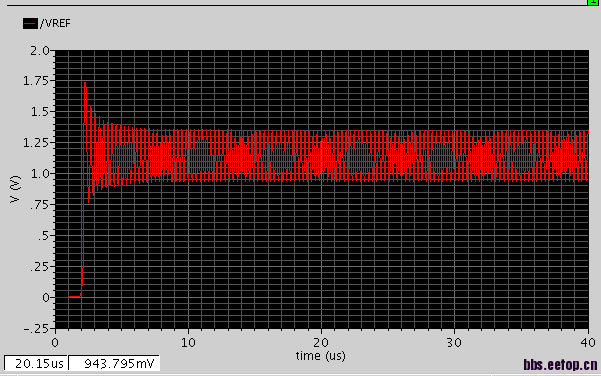601x376 pixels.
Task: Select the "time (us)" x-axis label
Action: [320, 356]
